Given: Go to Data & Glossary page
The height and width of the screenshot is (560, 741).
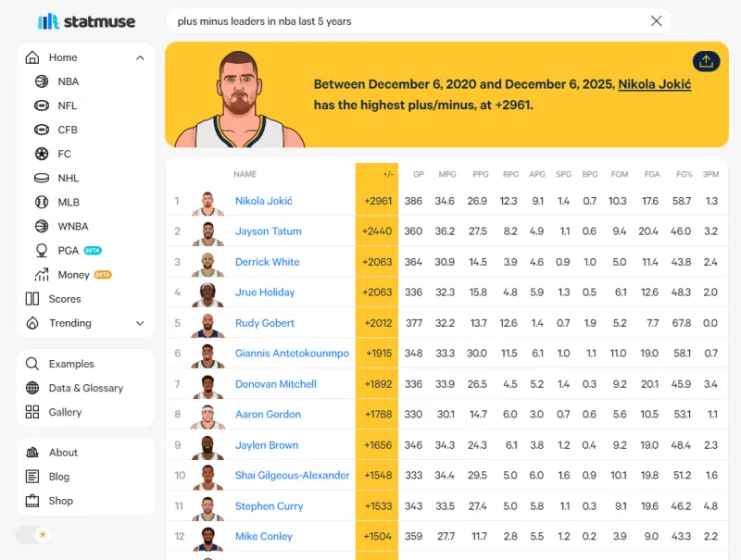Looking at the screenshot, I should coord(85,388).
